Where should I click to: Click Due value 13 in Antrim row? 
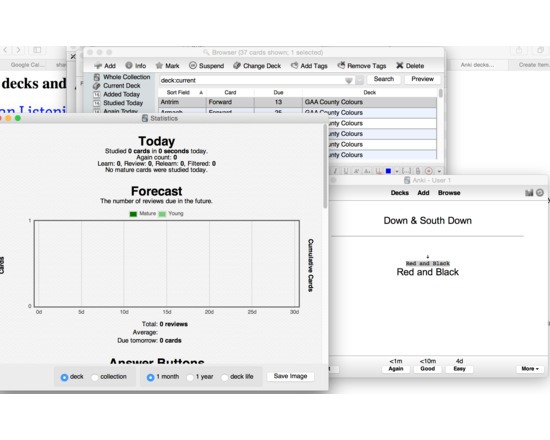[278, 102]
